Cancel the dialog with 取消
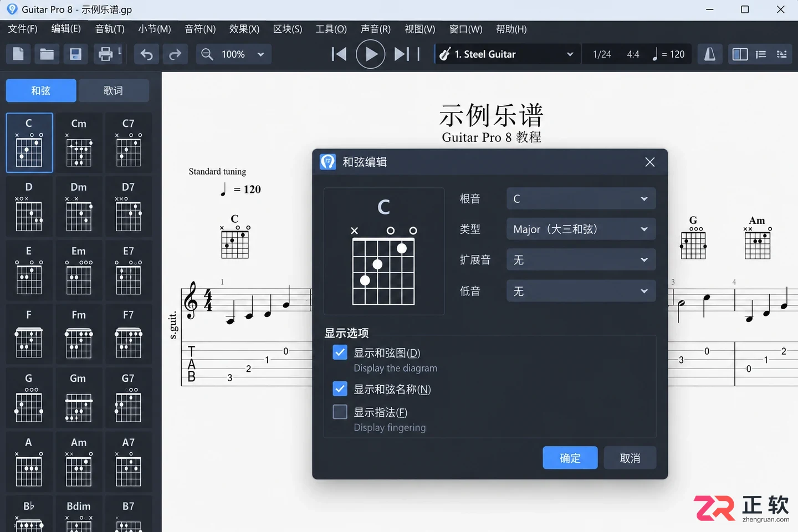Image resolution: width=798 pixels, height=532 pixels. 630,458
